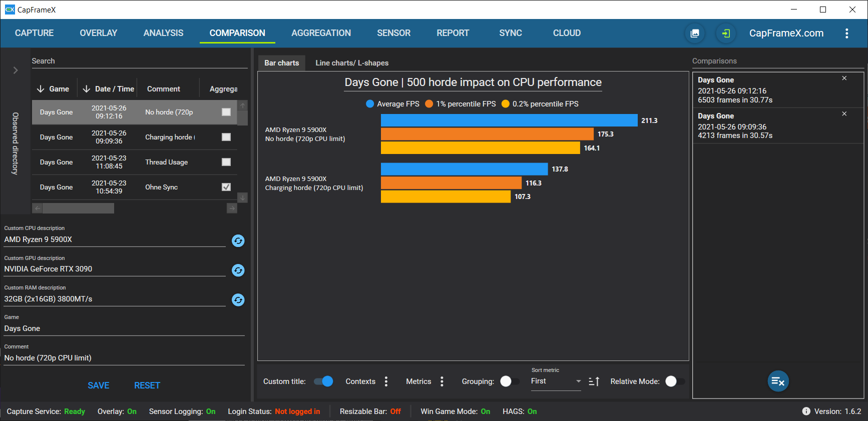Click the 211.3 Average FPS bar

coord(509,120)
